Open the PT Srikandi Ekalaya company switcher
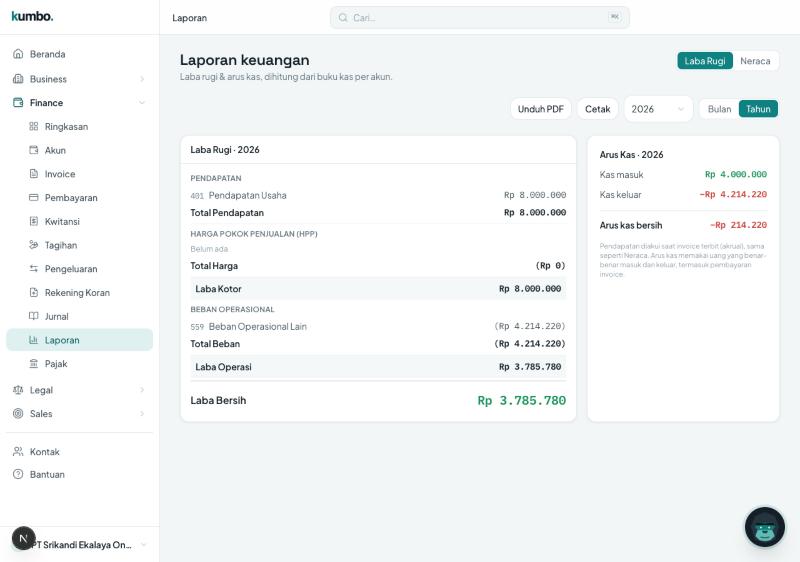This screenshot has height=562, width=800. pos(80,545)
